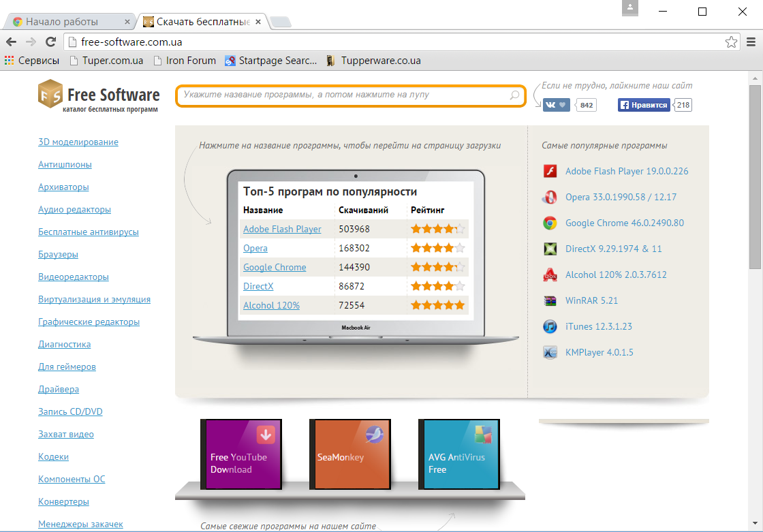Image resolution: width=763 pixels, height=532 pixels.
Task: Click Alcohol 120% in the Top-5 table
Action: (x=271, y=305)
